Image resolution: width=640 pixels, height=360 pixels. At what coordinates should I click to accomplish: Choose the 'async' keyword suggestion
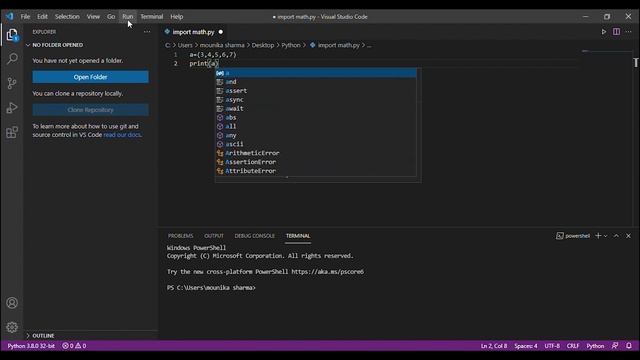click(x=316, y=100)
